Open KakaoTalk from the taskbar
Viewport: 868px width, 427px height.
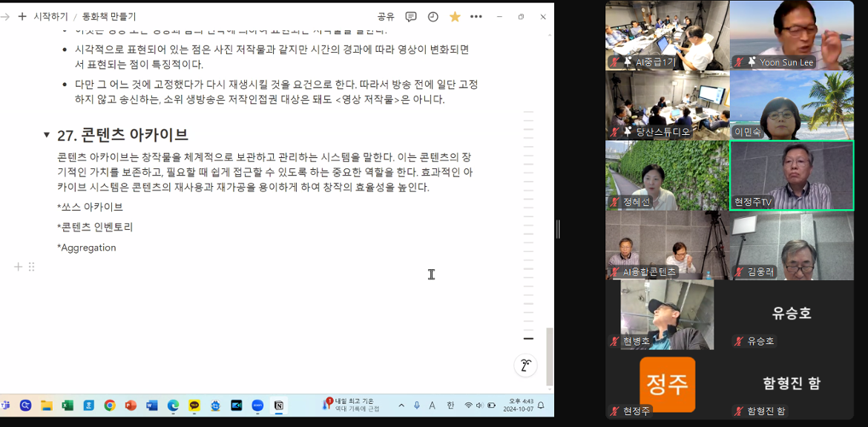pyautogui.click(x=194, y=406)
